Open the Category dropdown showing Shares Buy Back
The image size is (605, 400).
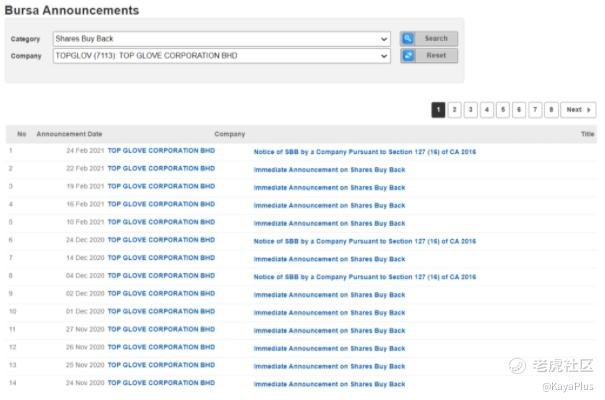tap(221, 39)
